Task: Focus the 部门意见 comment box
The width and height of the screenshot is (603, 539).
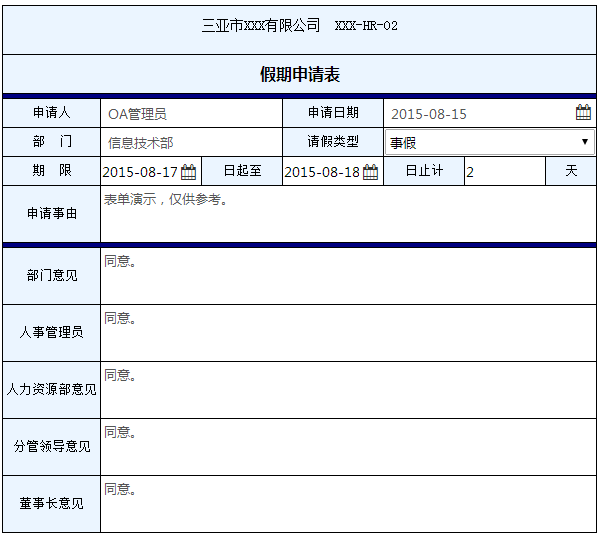Action: tap(346, 275)
